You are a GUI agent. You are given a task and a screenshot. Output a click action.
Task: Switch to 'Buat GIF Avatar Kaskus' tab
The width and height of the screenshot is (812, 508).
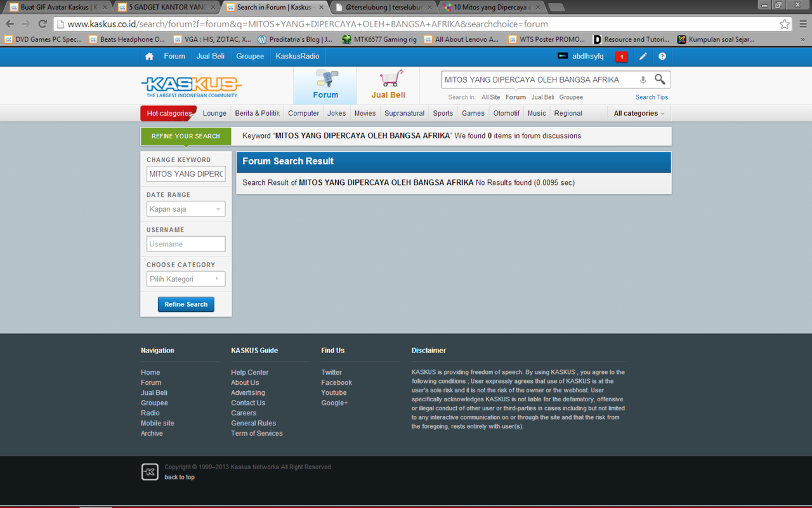59,8
